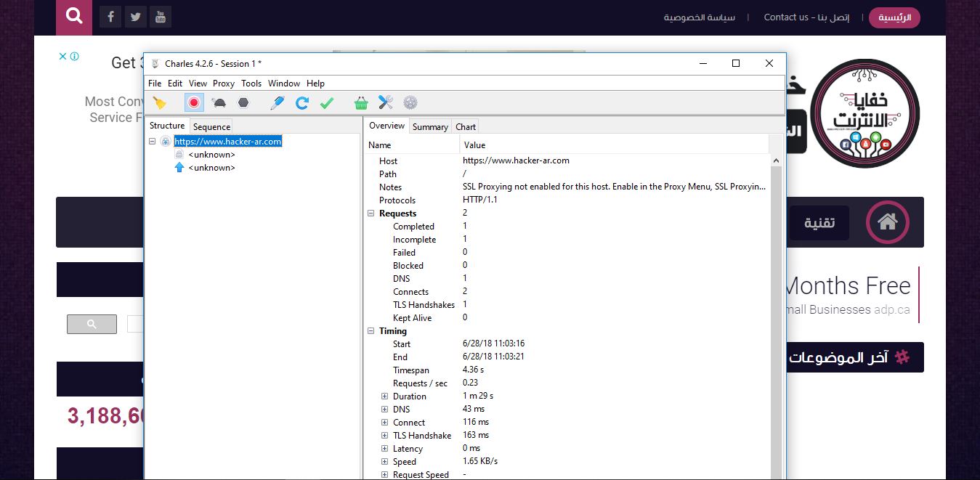Click the Overview scrollbar up arrow
The image size is (980, 480).
point(776,160)
